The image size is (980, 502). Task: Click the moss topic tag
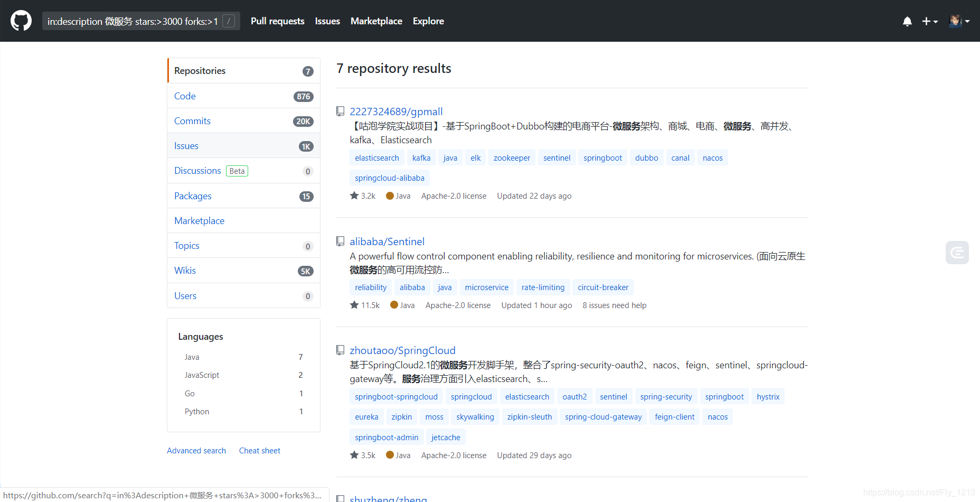pos(434,417)
